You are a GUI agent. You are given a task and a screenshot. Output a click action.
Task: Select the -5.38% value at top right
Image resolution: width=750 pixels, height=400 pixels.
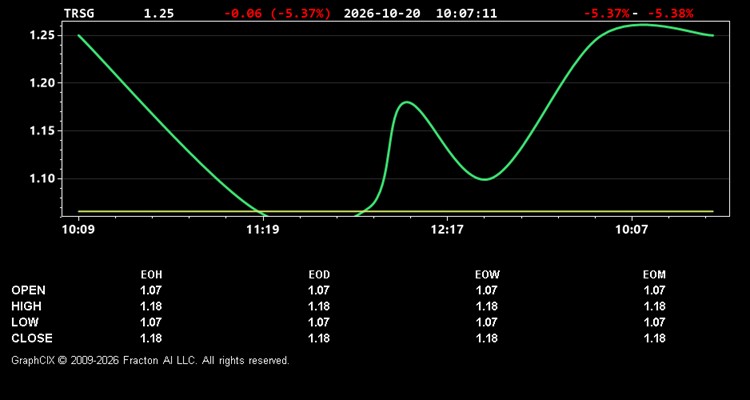pos(670,13)
